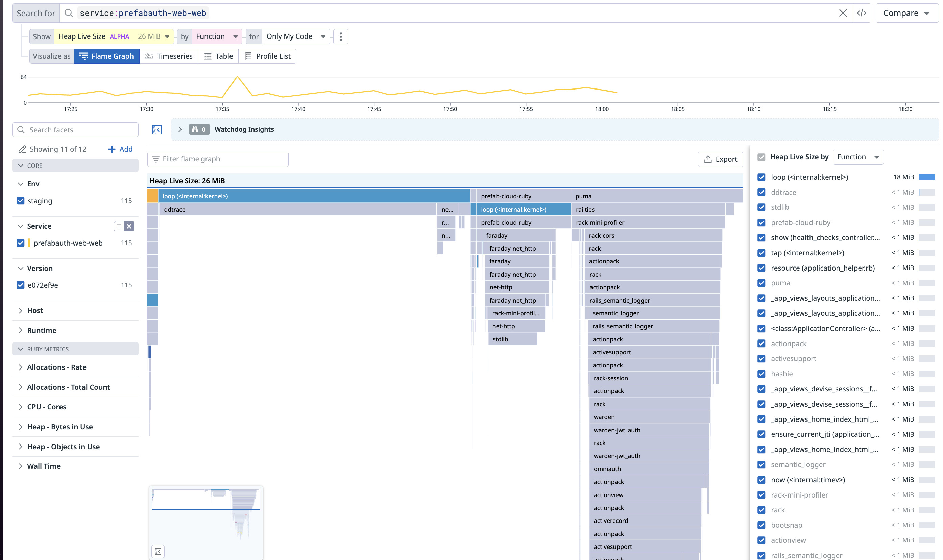
Task: Toggle the puma legend checkbox
Action: [x=761, y=283]
